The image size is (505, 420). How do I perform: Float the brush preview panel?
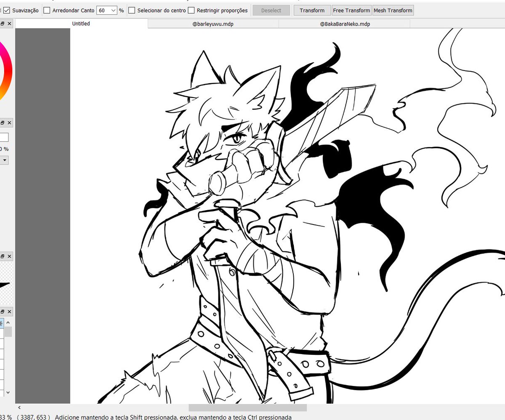(2, 256)
